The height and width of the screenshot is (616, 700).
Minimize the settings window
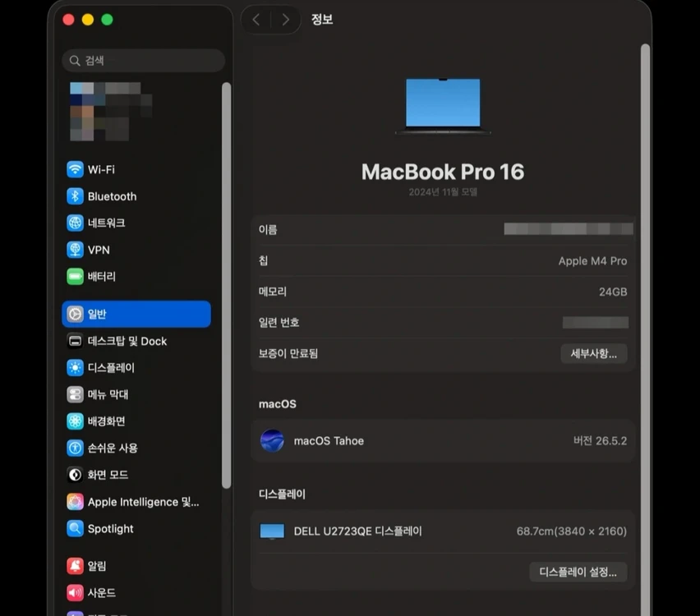88,20
